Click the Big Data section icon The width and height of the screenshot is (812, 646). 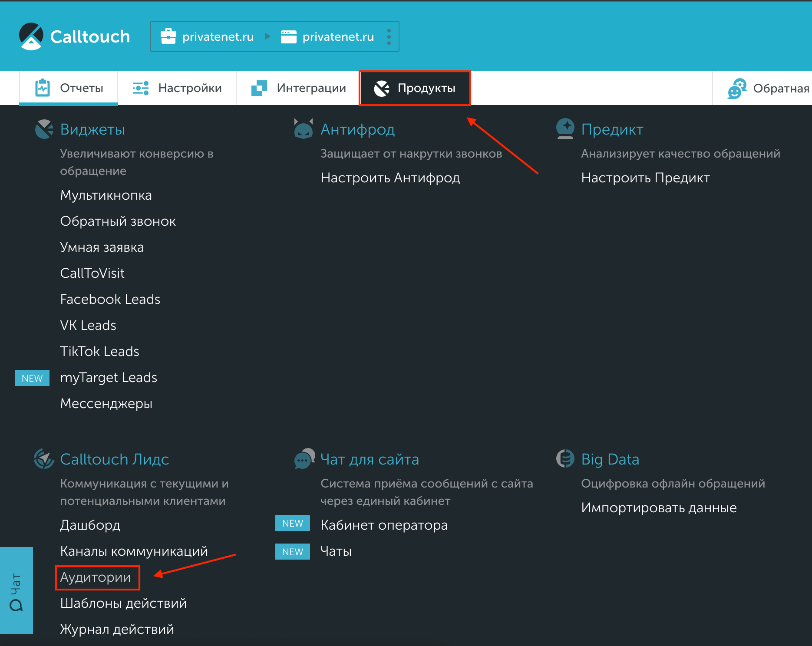(565, 459)
